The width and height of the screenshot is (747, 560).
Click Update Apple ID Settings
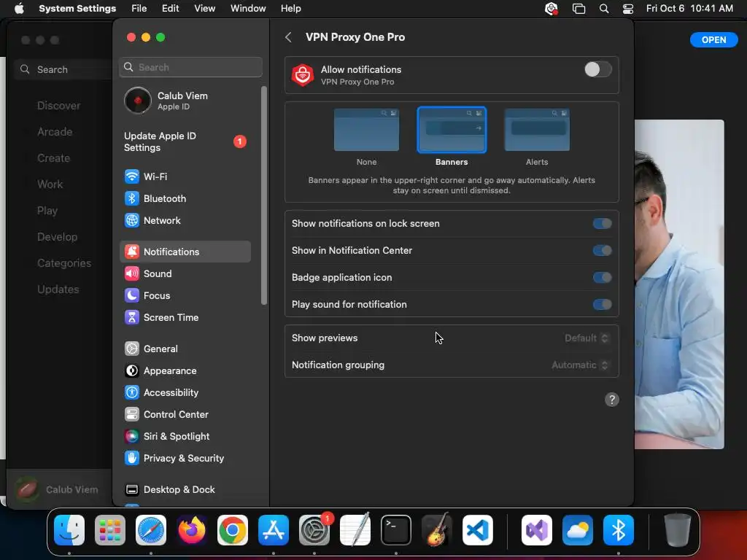point(185,142)
